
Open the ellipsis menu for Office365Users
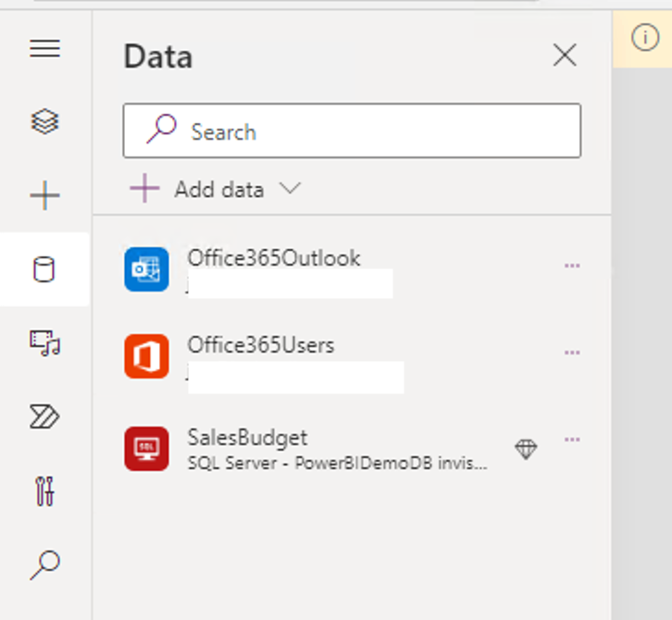572,353
